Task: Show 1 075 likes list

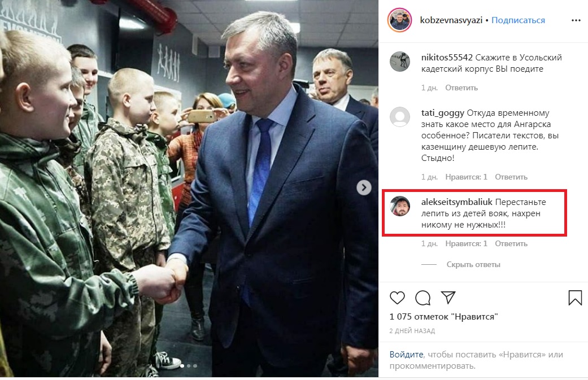Action: click(x=443, y=317)
